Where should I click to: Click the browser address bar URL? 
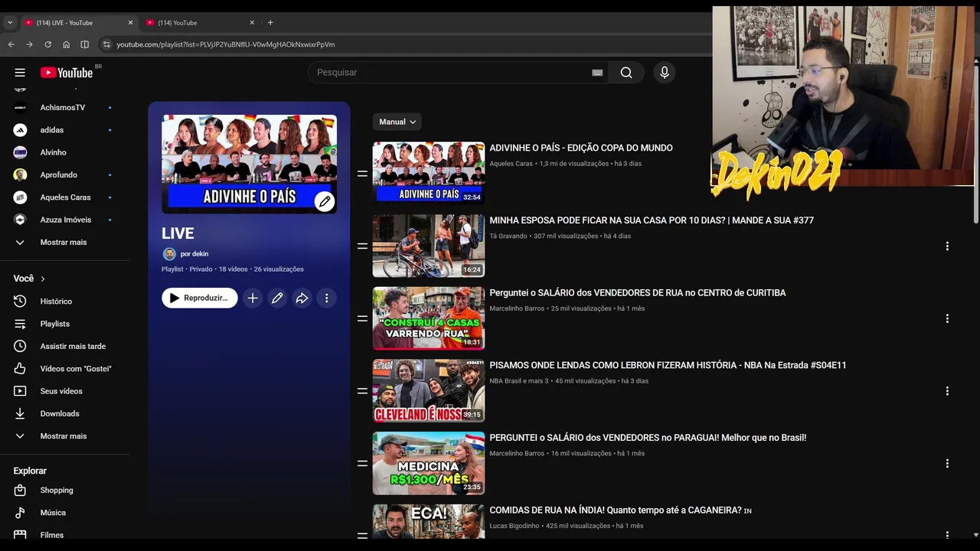tap(226, 44)
